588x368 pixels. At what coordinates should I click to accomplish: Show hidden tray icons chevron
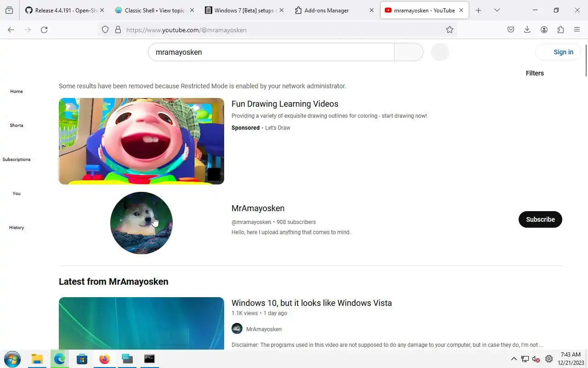[x=514, y=359]
